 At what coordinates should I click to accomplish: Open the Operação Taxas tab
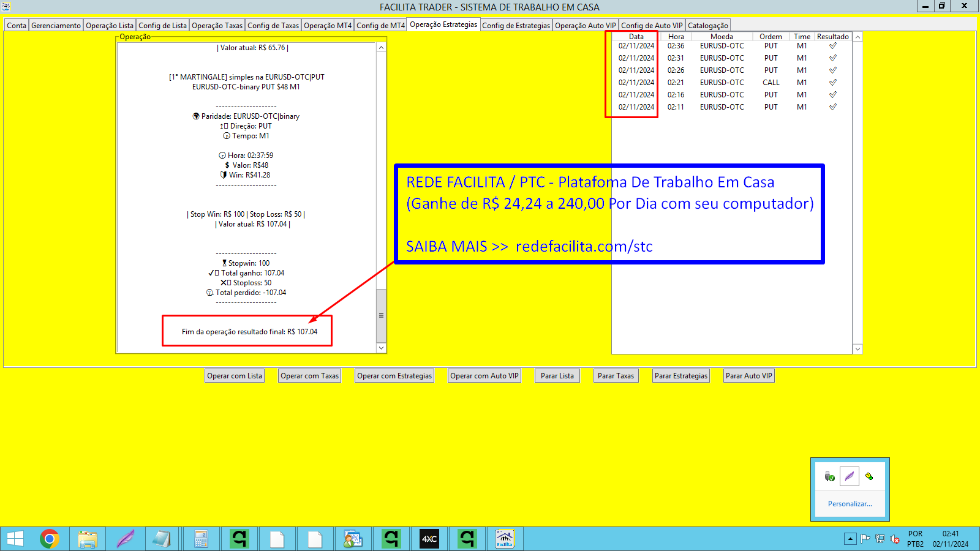click(217, 26)
